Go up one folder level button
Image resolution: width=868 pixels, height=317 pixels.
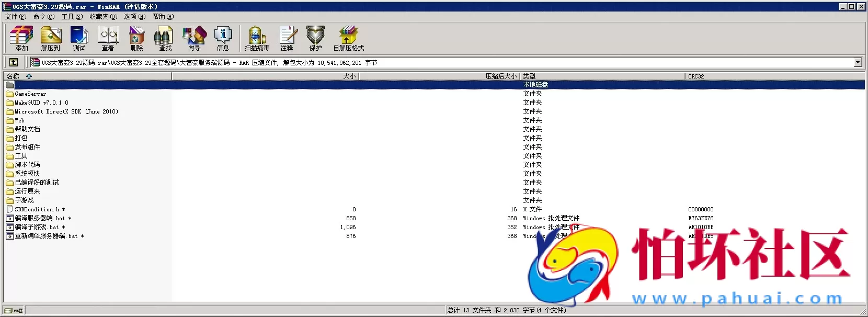point(14,62)
